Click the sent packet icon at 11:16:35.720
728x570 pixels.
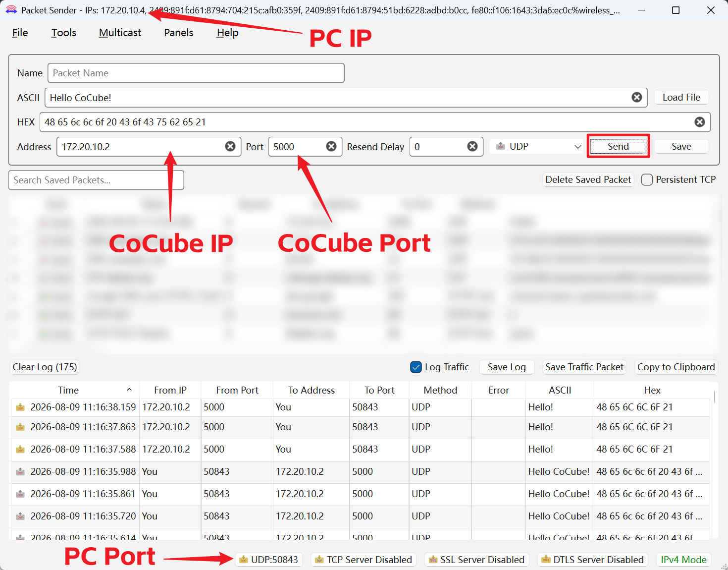click(20, 516)
